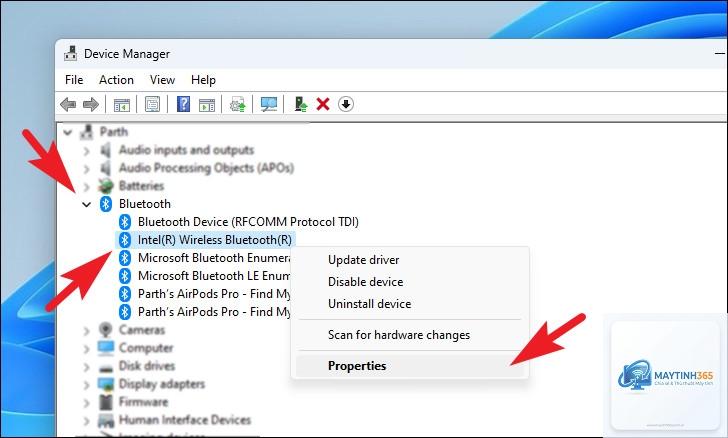Open the Action menu
The height and width of the screenshot is (438, 728).
tap(117, 80)
